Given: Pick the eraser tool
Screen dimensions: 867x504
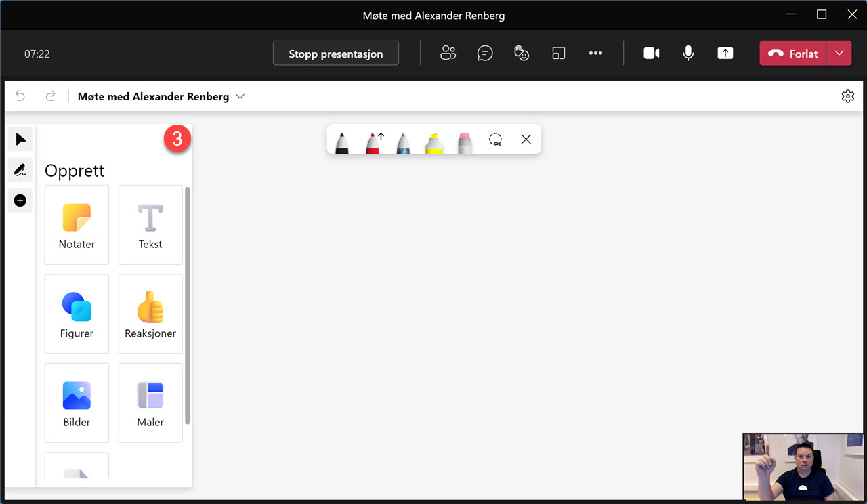Looking at the screenshot, I should (x=465, y=142).
